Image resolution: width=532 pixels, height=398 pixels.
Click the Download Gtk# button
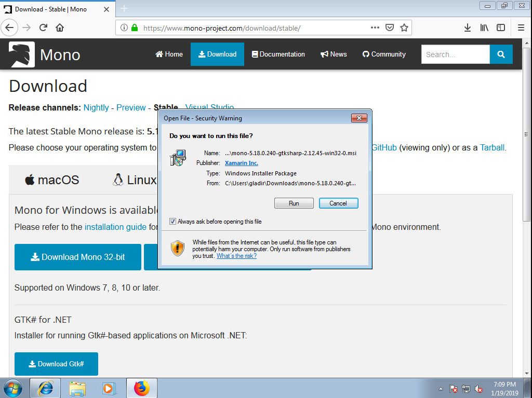click(x=56, y=364)
